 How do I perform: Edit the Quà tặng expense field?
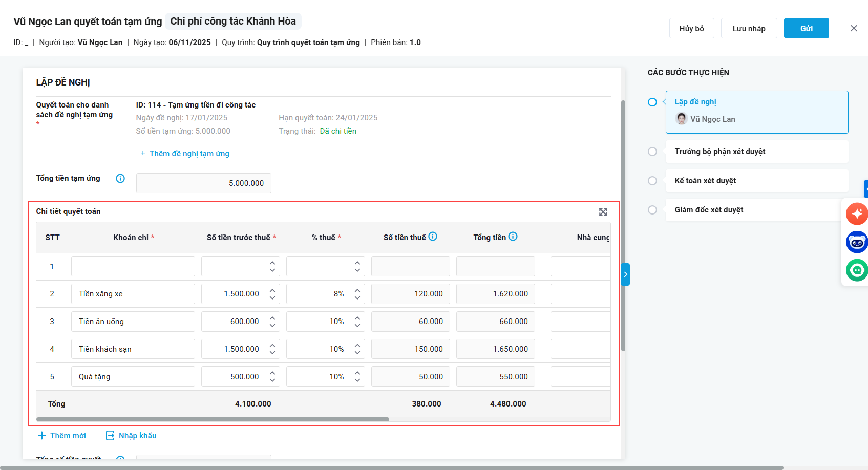133,377
